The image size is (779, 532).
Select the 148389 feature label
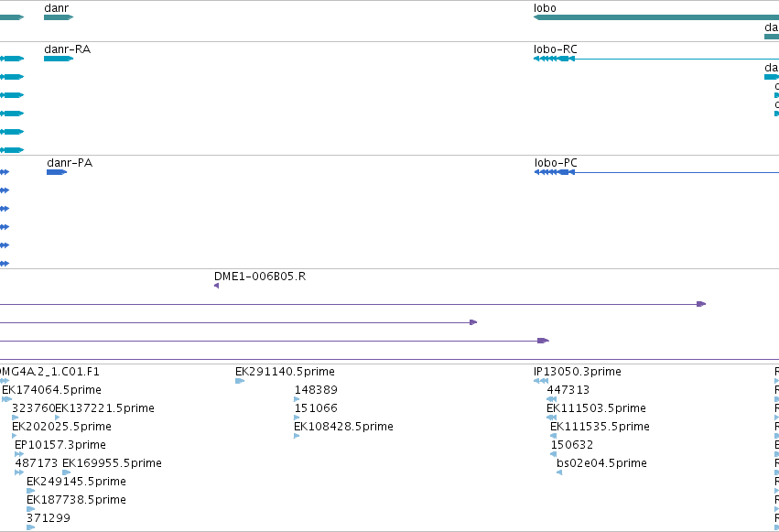[x=316, y=390]
